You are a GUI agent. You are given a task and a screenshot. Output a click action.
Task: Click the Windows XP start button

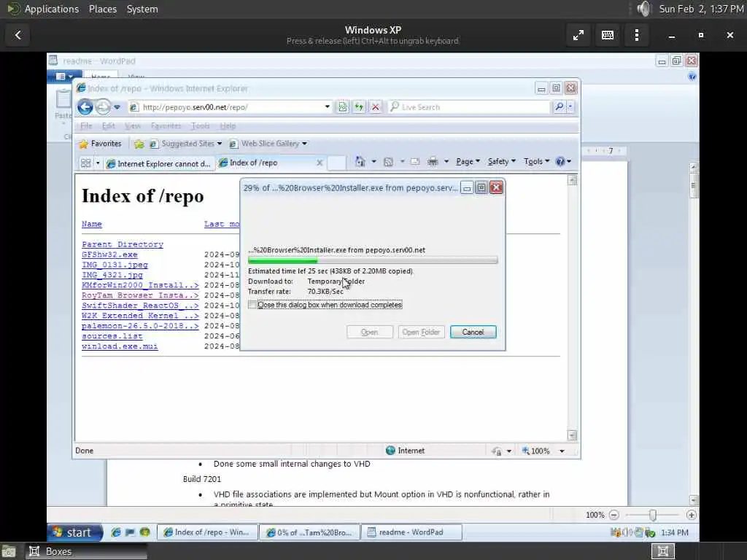[x=75, y=532]
